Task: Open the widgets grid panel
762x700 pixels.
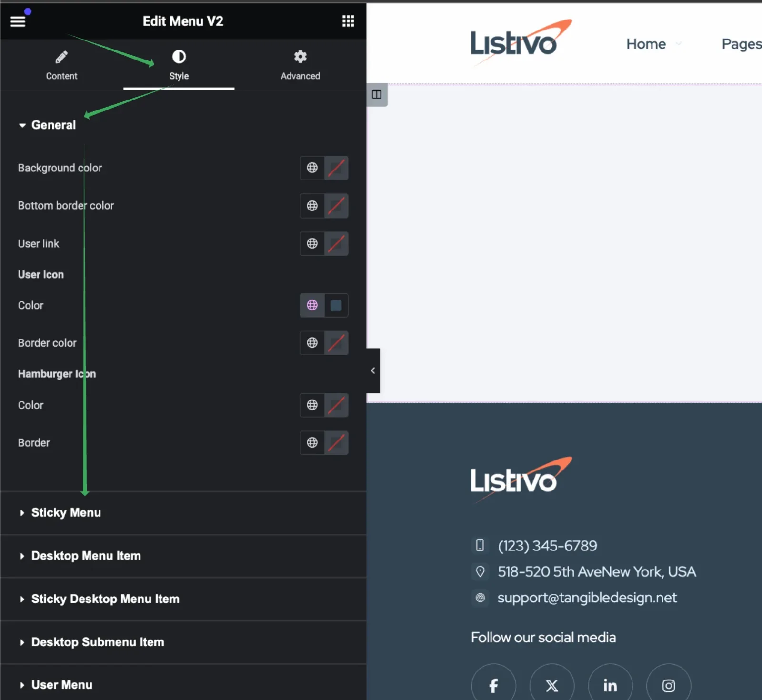Action: (348, 21)
